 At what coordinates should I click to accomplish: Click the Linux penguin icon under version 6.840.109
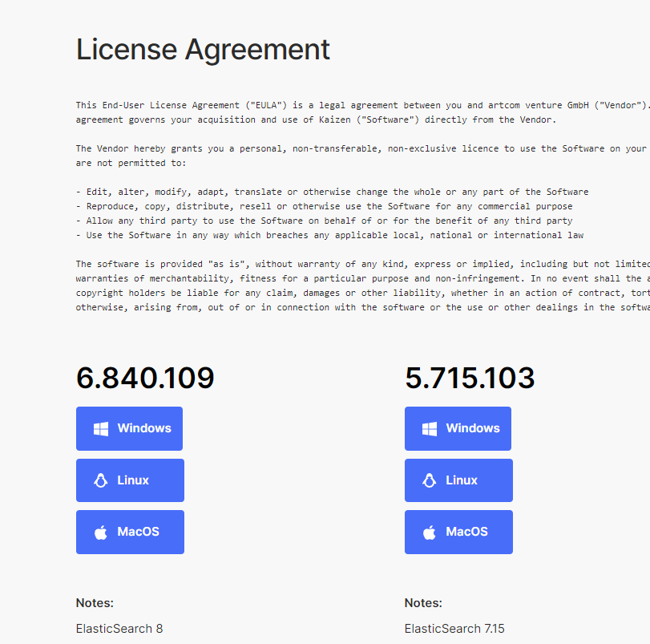(x=100, y=480)
